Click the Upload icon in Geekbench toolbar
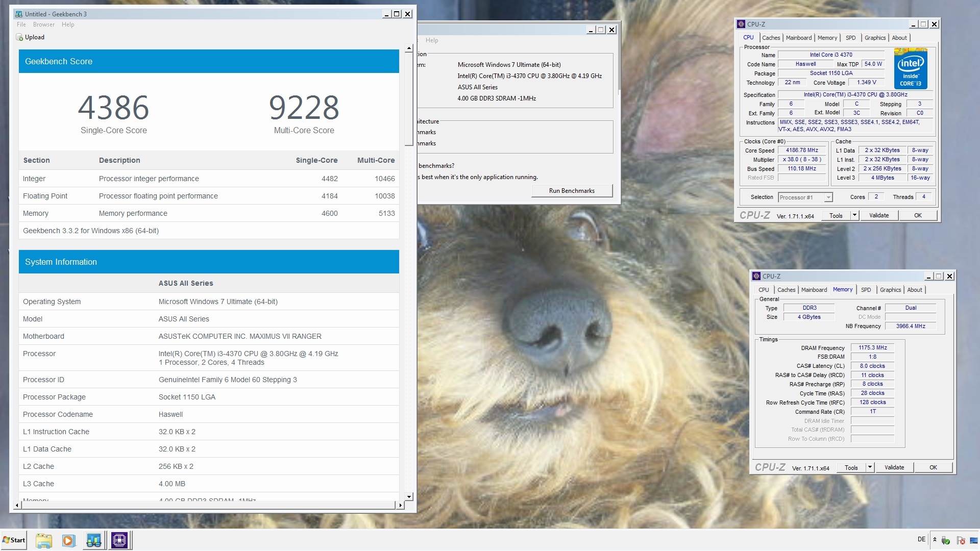This screenshot has width=980, height=551. (x=19, y=37)
